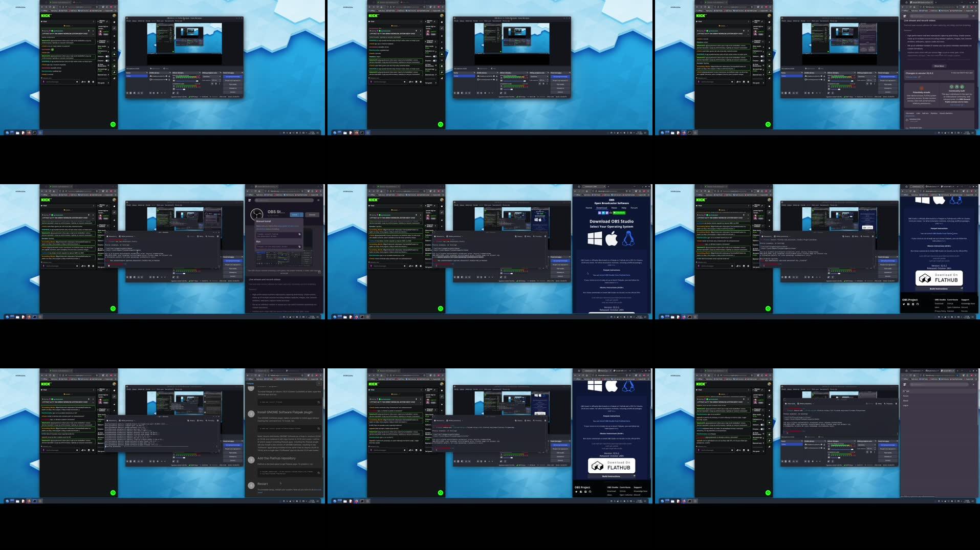Select the Apple logo to download macOS version
This screenshot has width=980, height=550.
[612, 238]
